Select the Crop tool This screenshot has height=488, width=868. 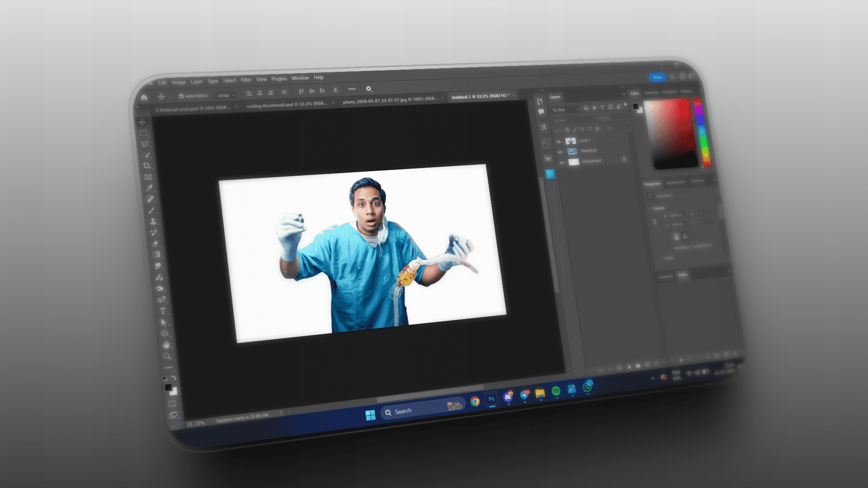click(146, 166)
